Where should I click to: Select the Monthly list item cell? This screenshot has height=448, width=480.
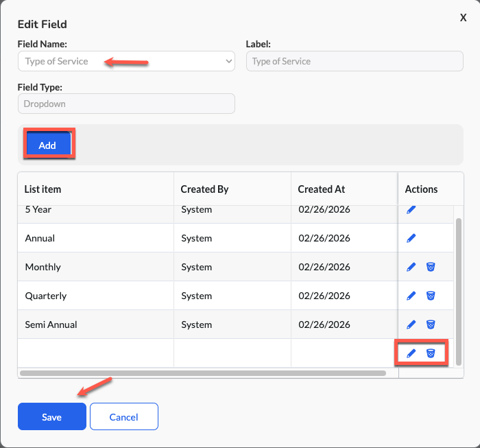pyautogui.click(x=95, y=267)
